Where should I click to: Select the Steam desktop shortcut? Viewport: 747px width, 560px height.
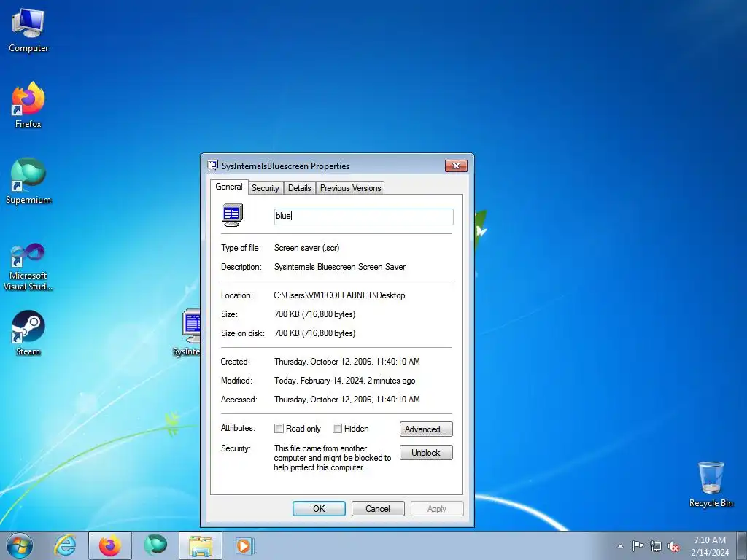[28, 333]
